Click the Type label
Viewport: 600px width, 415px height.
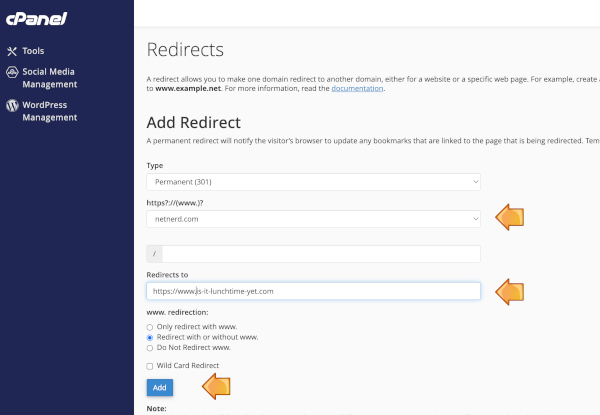[x=155, y=166]
